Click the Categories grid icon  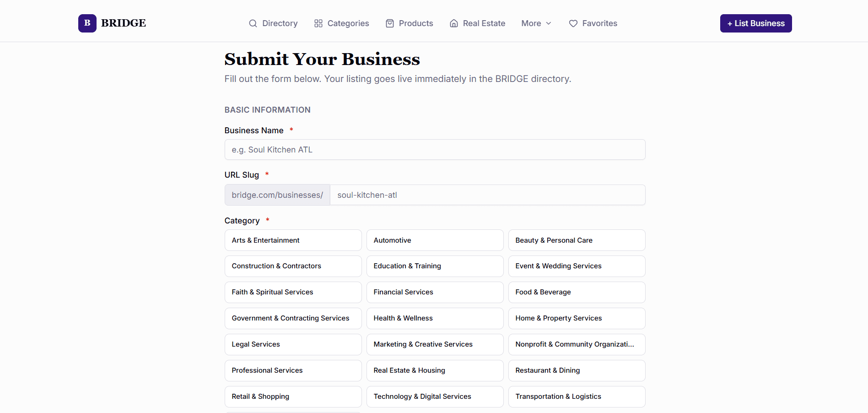click(x=318, y=23)
